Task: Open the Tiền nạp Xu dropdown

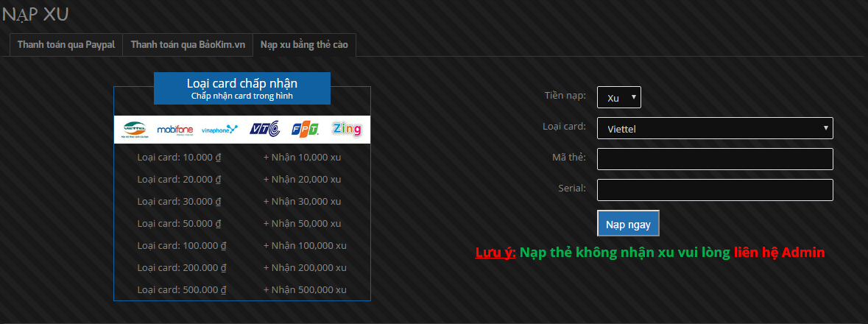Action: click(x=619, y=97)
